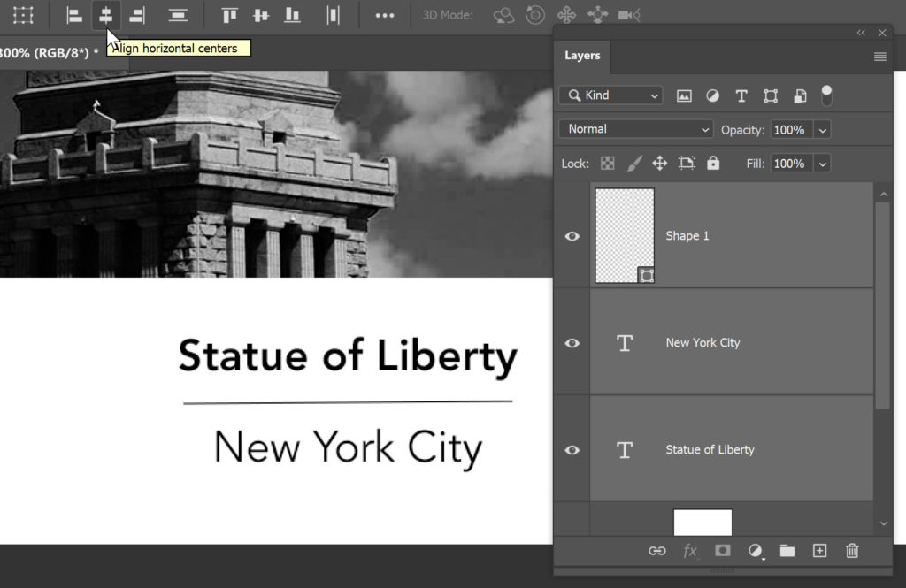Close the Layers panel
The width and height of the screenshot is (906, 588).
[882, 33]
